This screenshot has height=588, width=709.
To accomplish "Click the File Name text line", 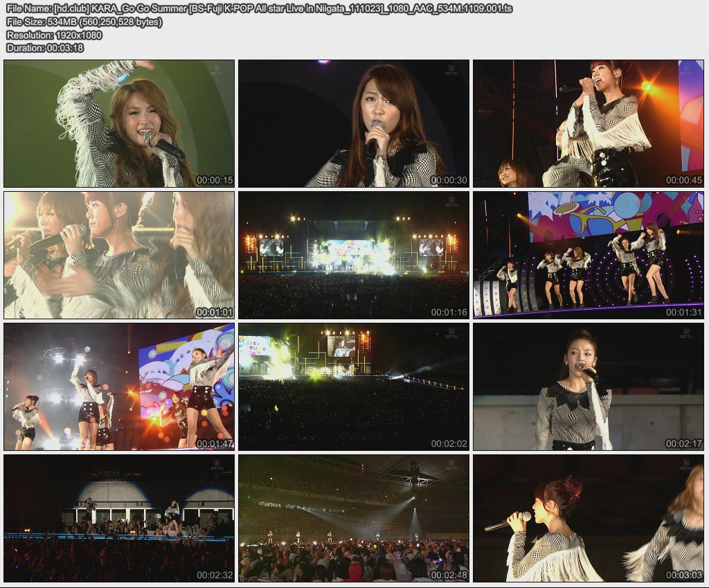I will point(260,8).
